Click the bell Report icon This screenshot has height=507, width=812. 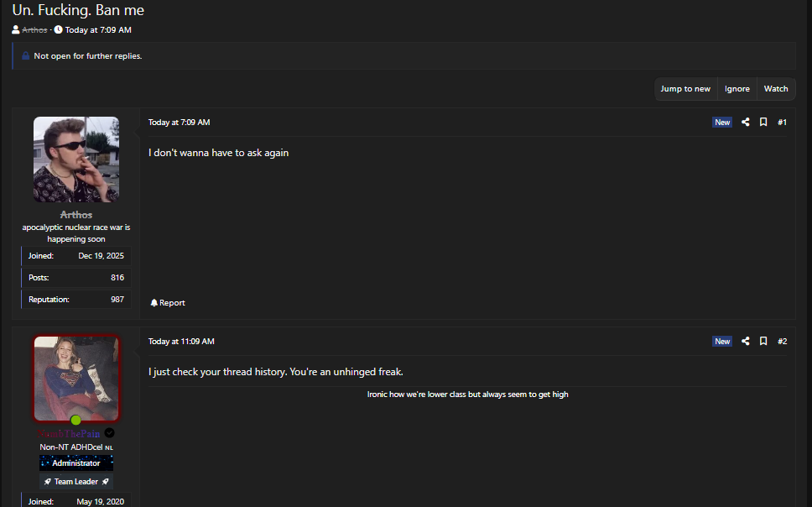154,303
